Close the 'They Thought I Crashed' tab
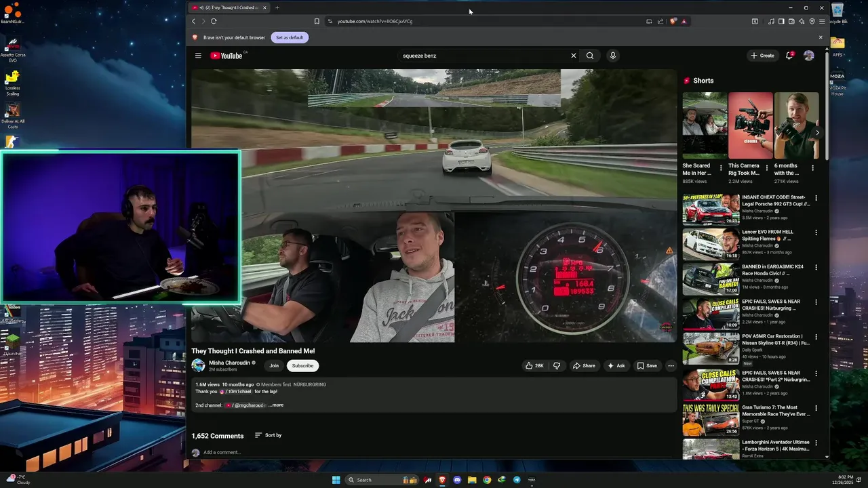Viewport: 868px width, 488px height. pyautogui.click(x=264, y=7)
